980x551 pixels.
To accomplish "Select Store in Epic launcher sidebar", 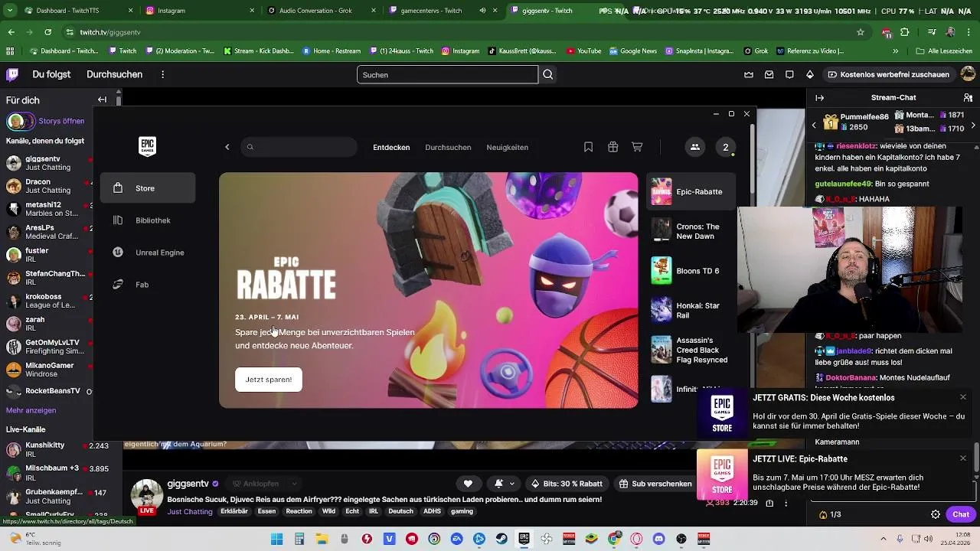I will (x=148, y=188).
